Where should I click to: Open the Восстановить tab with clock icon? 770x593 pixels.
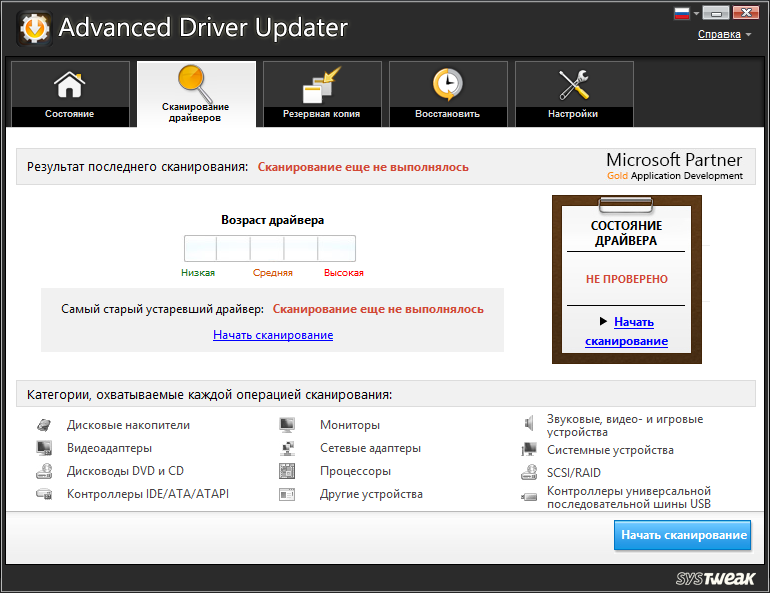point(447,94)
